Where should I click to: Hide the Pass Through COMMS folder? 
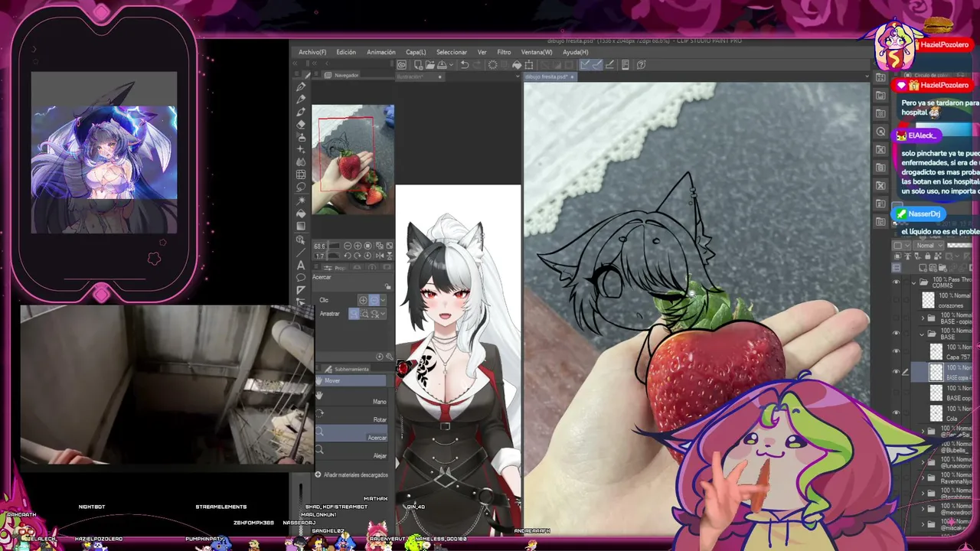(x=897, y=282)
